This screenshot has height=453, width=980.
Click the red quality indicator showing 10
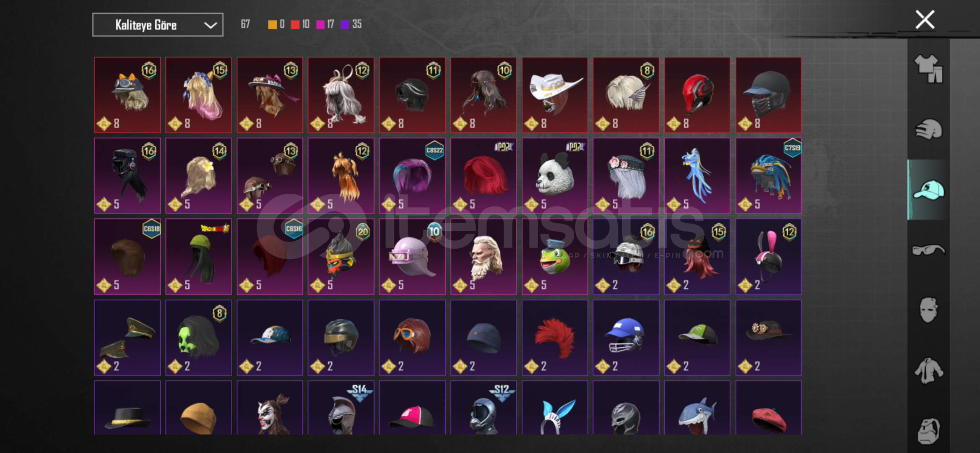coord(300,24)
